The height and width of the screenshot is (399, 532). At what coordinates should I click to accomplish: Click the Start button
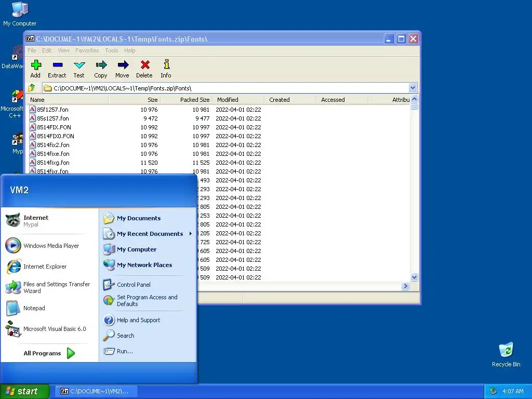click(24, 391)
